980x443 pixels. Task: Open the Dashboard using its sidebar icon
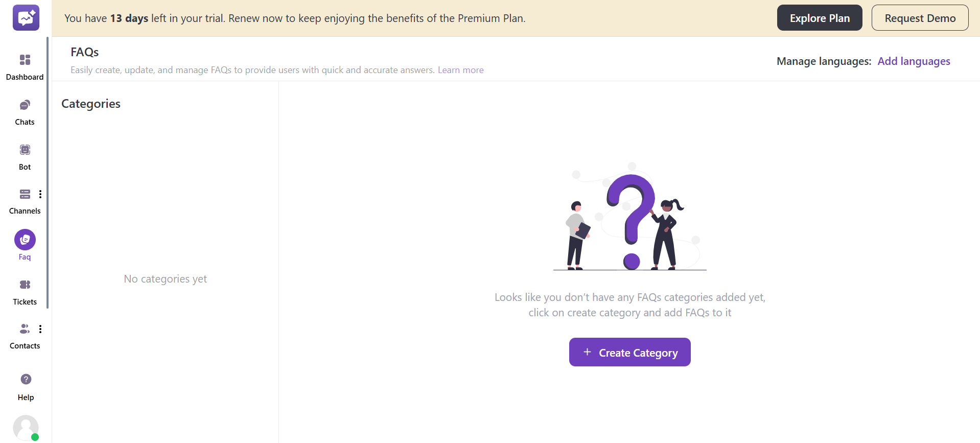pos(25,60)
